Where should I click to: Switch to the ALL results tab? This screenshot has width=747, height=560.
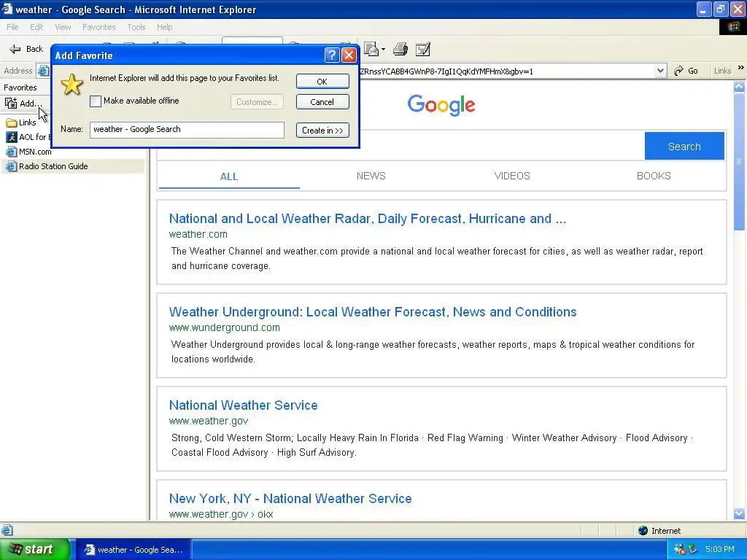[229, 176]
